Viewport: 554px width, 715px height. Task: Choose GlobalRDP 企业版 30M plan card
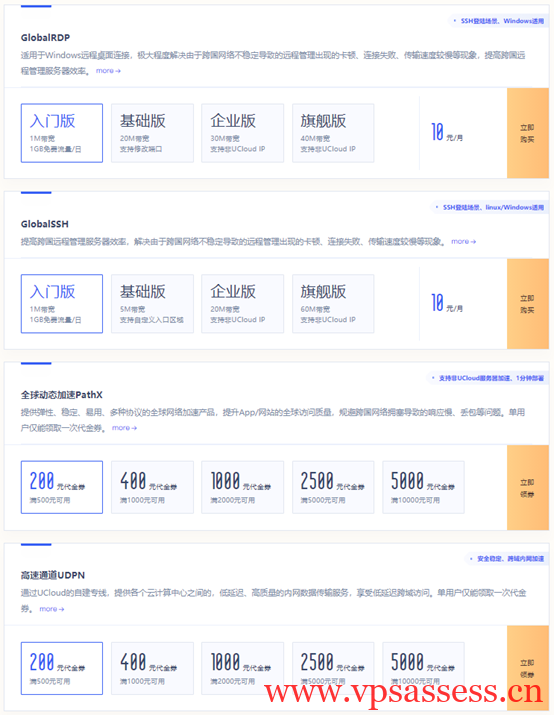pos(243,133)
